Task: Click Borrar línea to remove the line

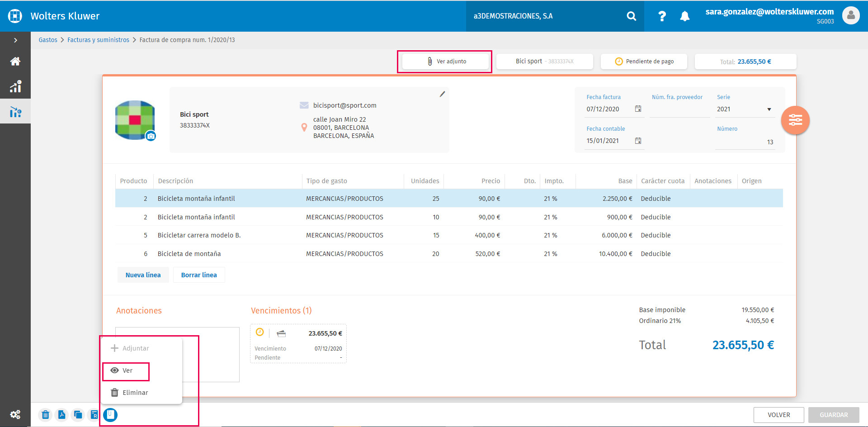Action: tap(199, 275)
